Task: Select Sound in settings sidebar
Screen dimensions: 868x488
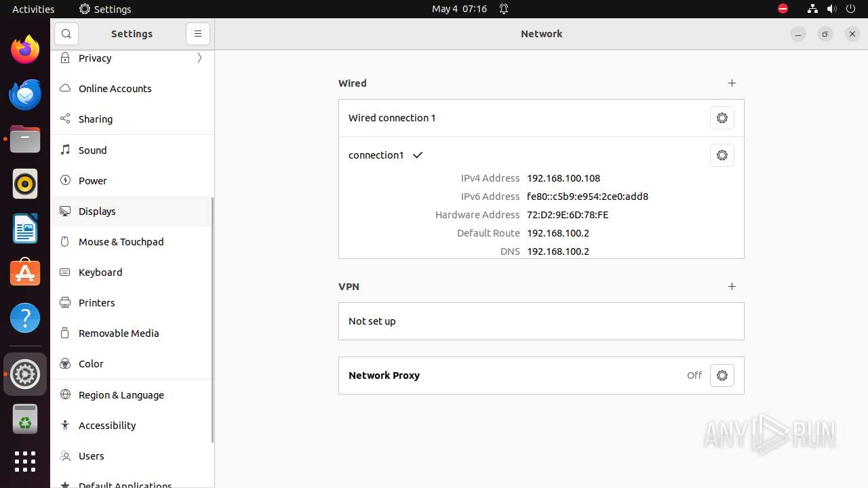Action: point(132,150)
